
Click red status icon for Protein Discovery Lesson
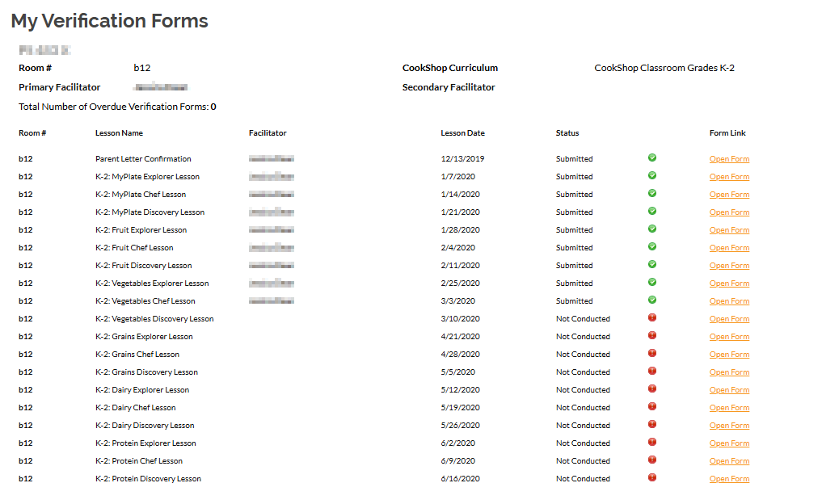click(652, 478)
